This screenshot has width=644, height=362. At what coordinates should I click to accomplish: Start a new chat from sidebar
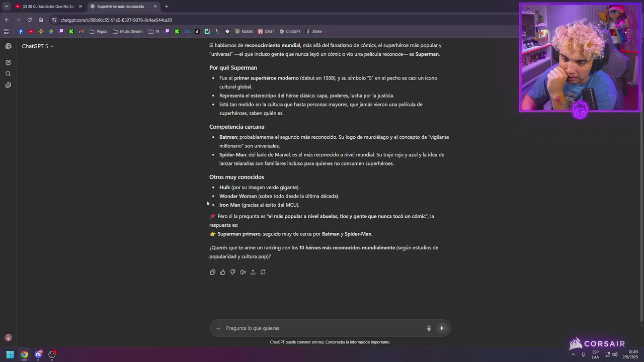pos(8,62)
